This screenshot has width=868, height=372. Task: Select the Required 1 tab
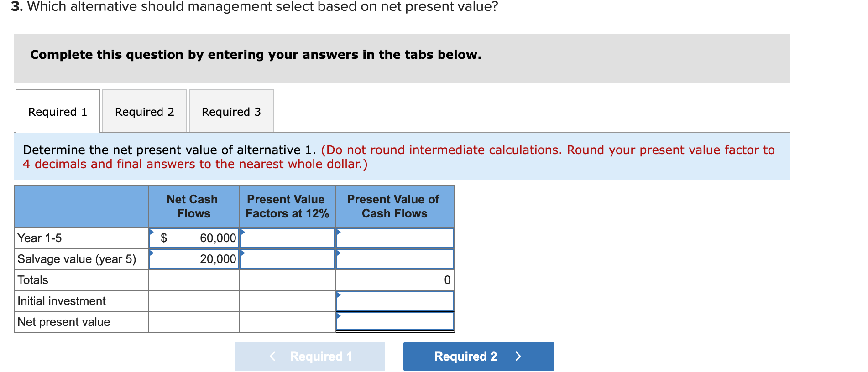click(x=58, y=112)
